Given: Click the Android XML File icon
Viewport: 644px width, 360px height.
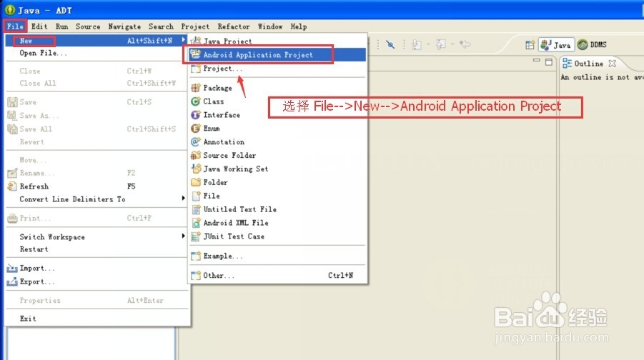Looking at the screenshot, I should click(x=196, y=223).
